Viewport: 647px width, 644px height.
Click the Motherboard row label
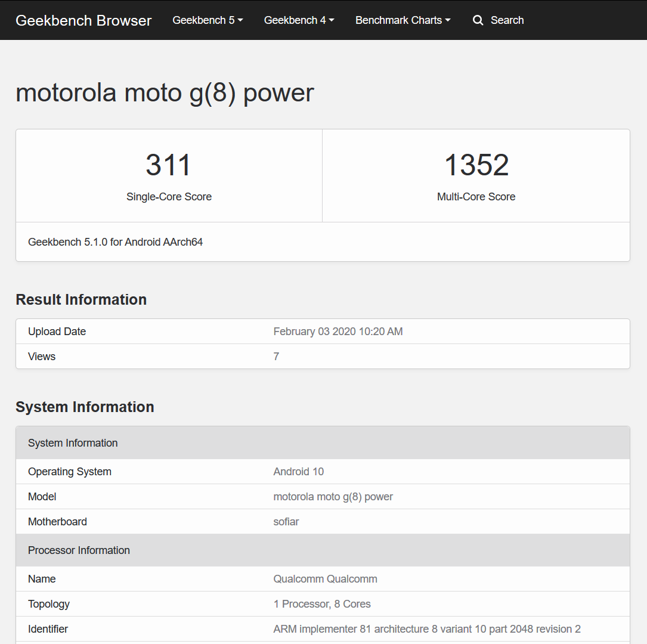(57, 522)
